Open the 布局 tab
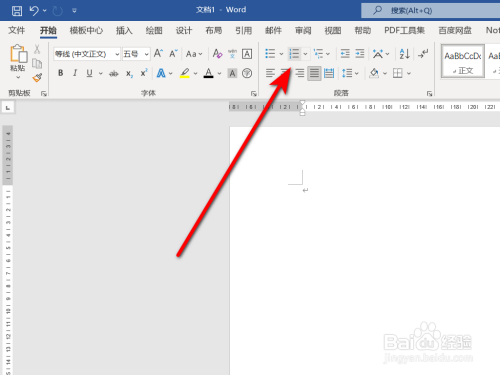This screenshot has height=375, width=500. (214, 30)
